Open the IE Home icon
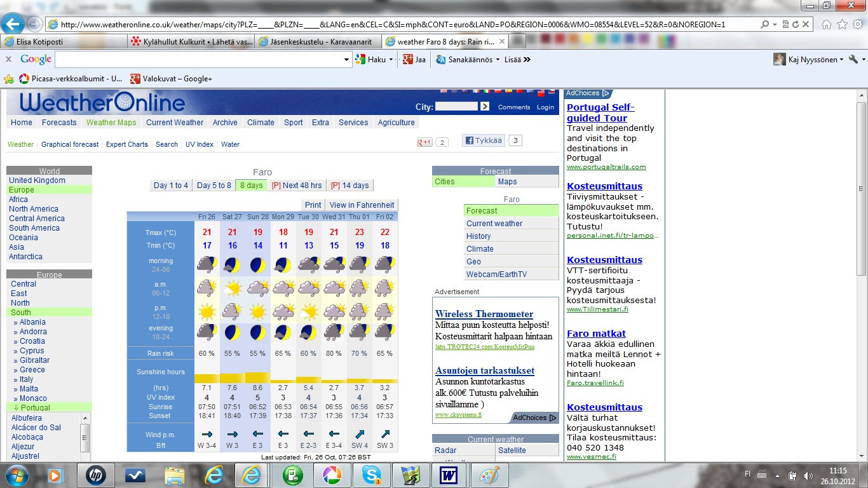868x488 pixels. (827, 24)
